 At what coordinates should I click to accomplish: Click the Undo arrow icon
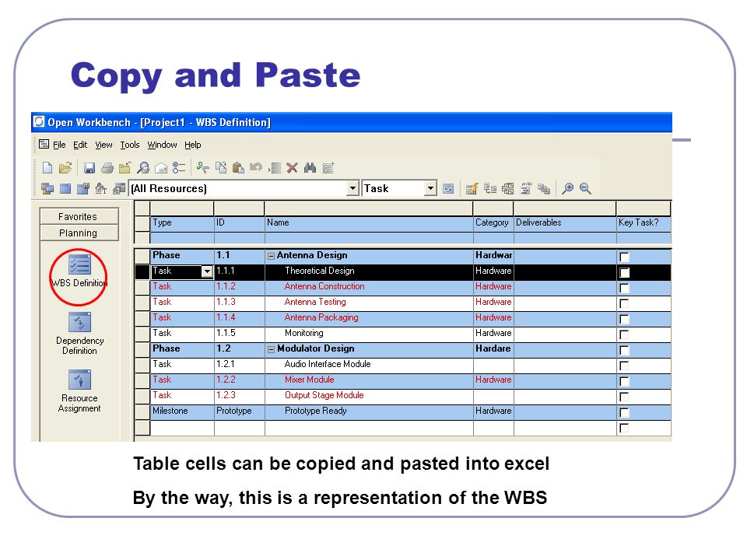tap(256, 167)
